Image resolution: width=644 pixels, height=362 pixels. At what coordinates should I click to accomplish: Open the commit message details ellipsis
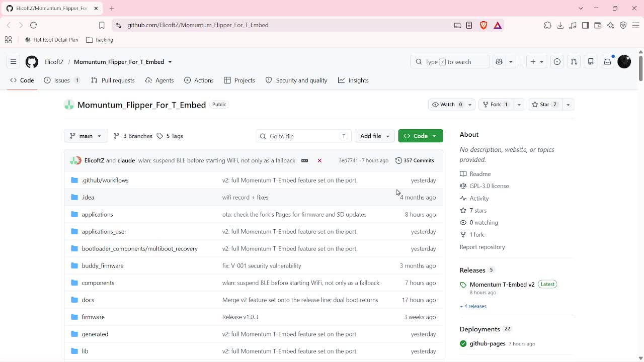[x=304, y=160]
